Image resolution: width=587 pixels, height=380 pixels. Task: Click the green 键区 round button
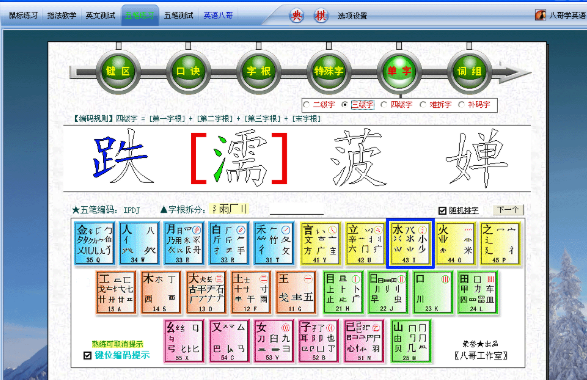[118, 71]
